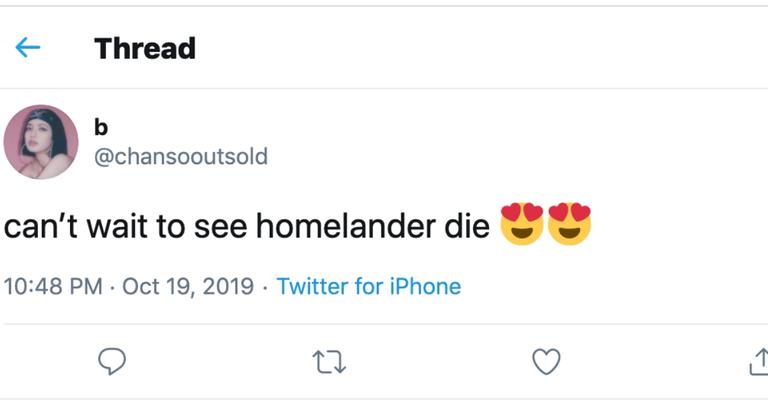Open the profile picture of user b
Screen dimensions: 768x403
tap(41, 142)
